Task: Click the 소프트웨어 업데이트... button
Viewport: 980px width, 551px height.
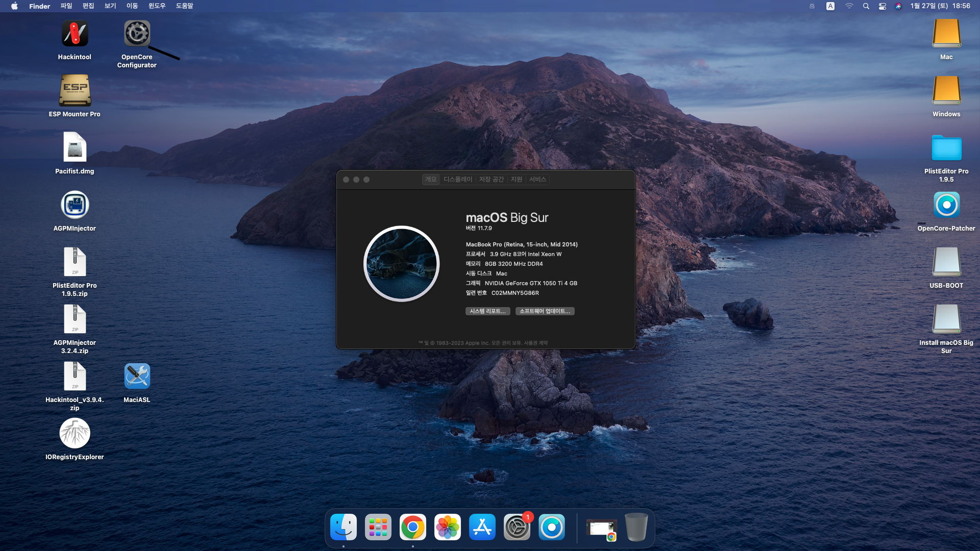Action: pos(545,311)
